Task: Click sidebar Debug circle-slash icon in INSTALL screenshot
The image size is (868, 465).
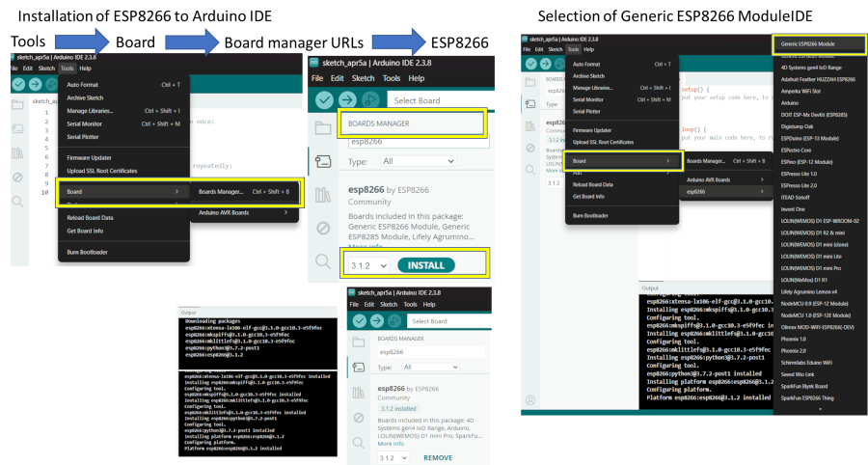Action: [323, 228]
